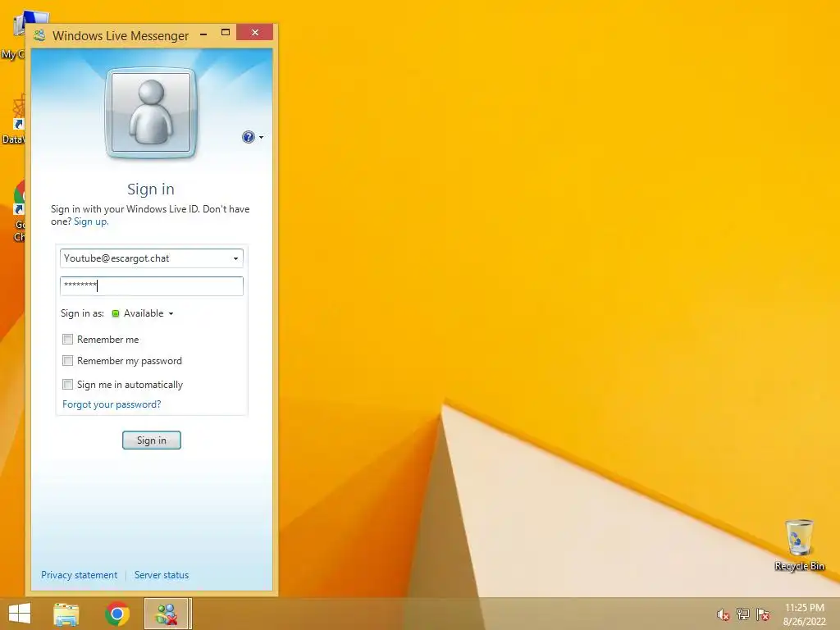Open the Available status dropdown
840x630 pixels.
(143, 313)
